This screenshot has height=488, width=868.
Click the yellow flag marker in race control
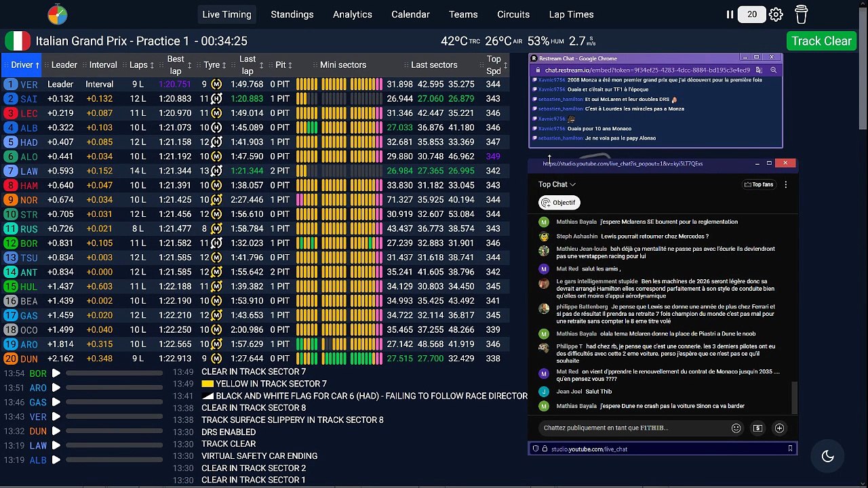point(208,384)
